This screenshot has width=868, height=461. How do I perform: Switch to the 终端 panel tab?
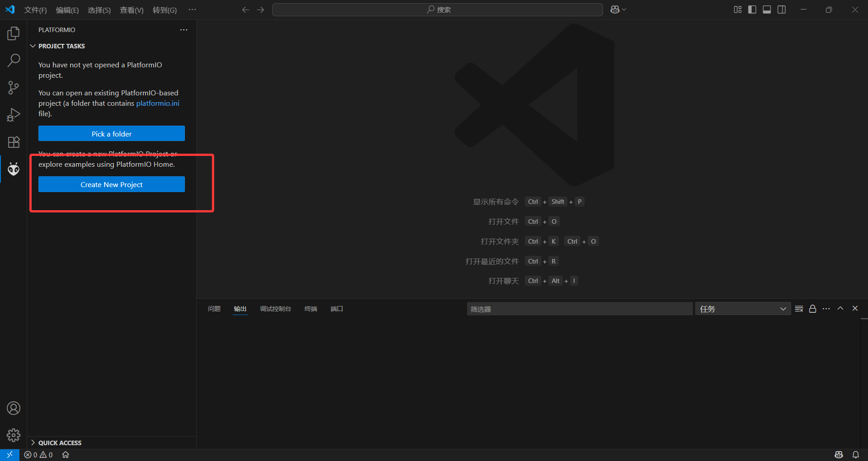[x=311, y=309]
